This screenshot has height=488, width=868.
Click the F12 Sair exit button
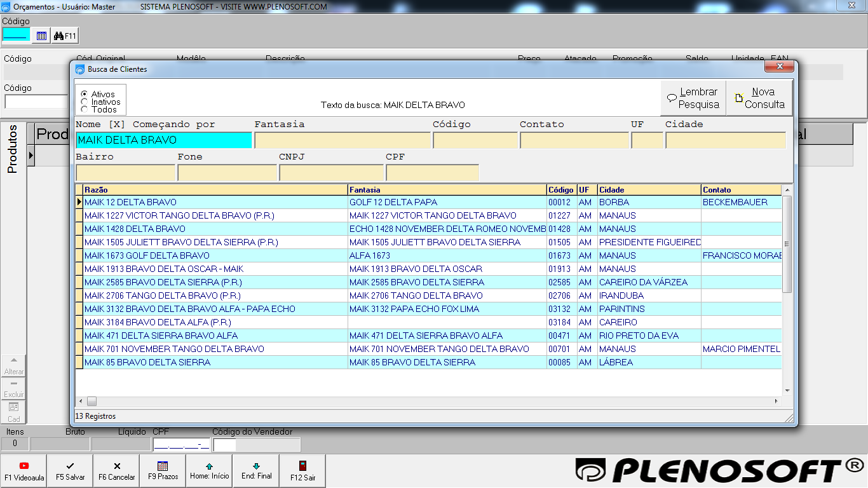pos(302,471)
